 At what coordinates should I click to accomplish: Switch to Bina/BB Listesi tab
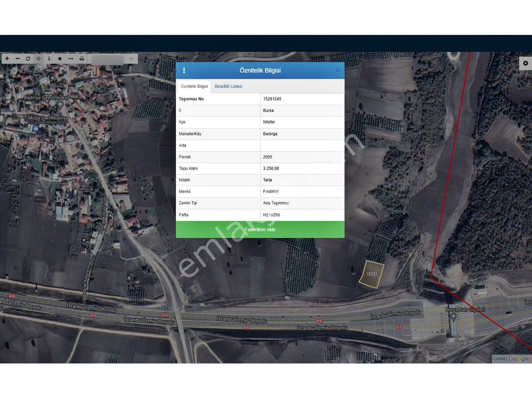[228, 86]
